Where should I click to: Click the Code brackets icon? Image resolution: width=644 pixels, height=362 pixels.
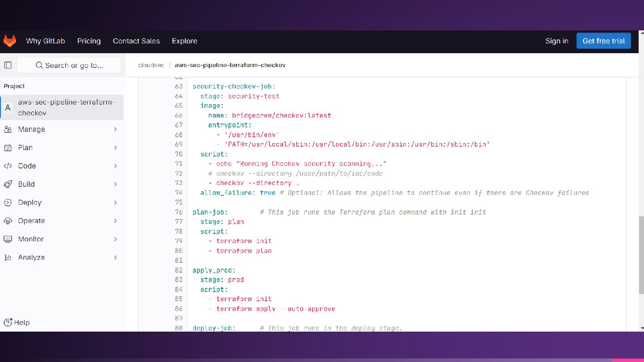click(x=8, y=166)
